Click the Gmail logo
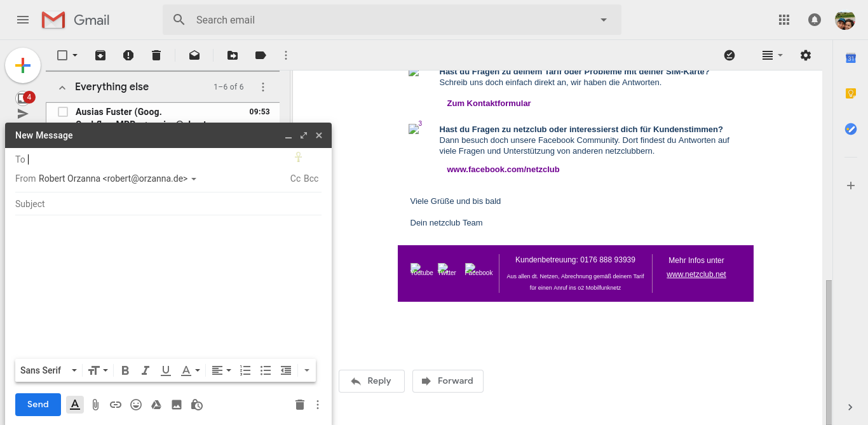 pyautogui.click(x=76, y=20)
